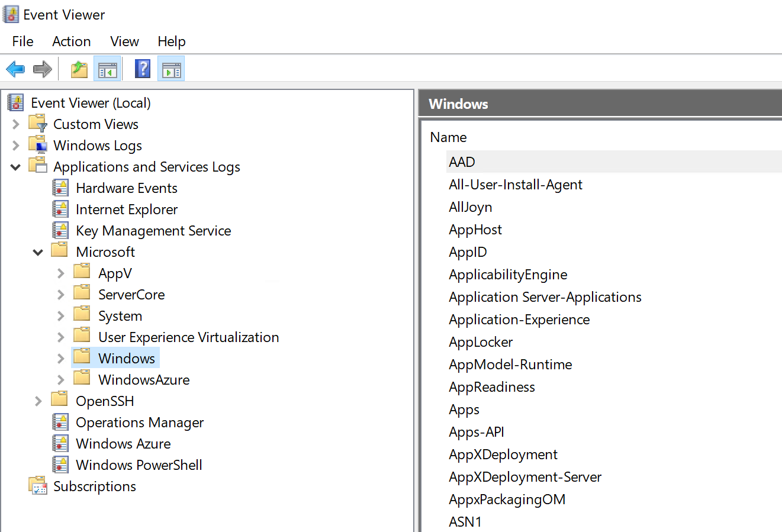Select Apps in the list
Image resolution: width=782 pixels, height=532 pixels.
click(x=464, y=410)
